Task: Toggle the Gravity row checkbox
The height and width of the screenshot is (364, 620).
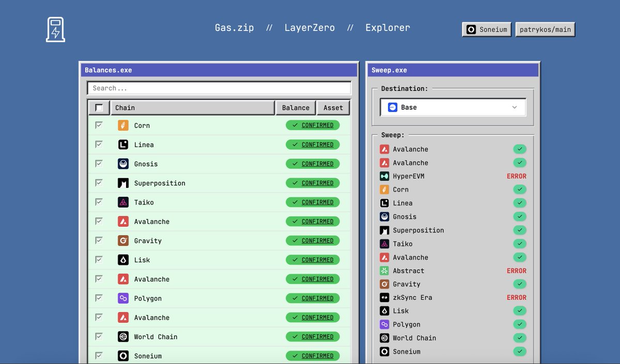Action: [x=99, y=240]
